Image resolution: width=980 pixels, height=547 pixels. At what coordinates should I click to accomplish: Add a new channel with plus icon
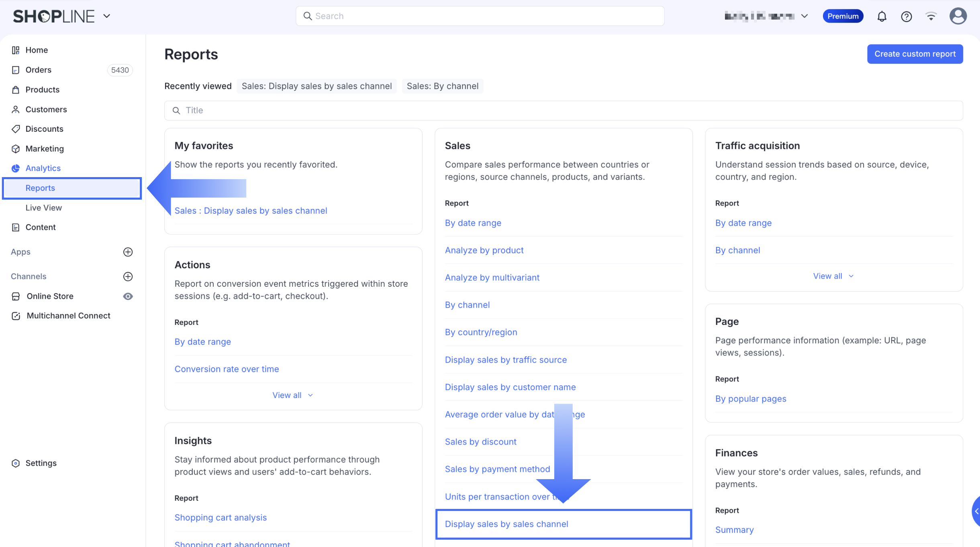click(x=128, y=276)
